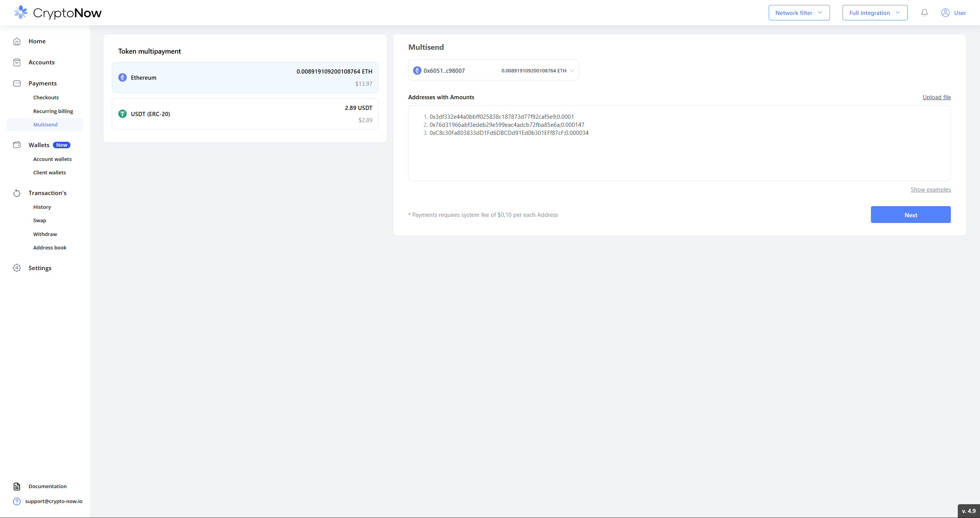
Task: Open the Network filter dropdown
Action: coord(799,13)
